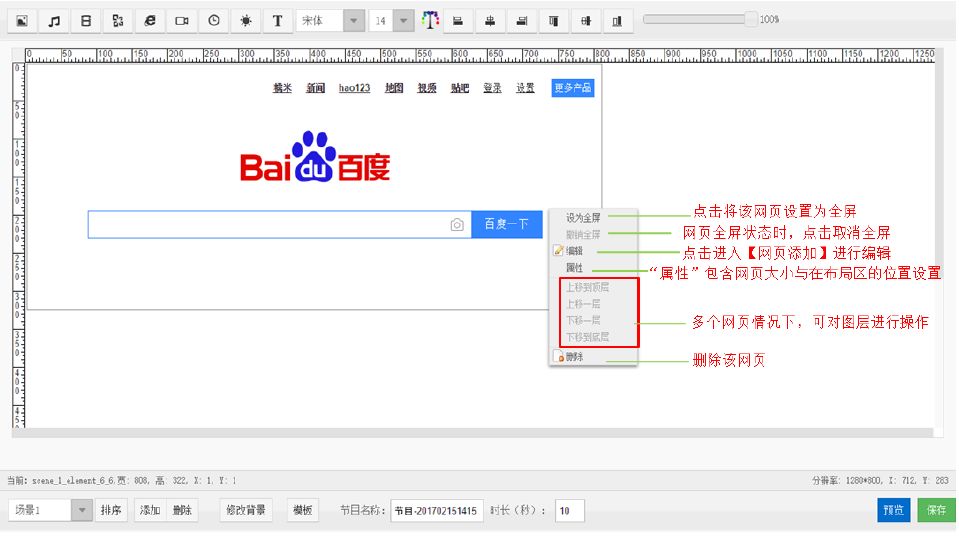
Task: Click the 修改背景 button
Action: coord(246,510)
